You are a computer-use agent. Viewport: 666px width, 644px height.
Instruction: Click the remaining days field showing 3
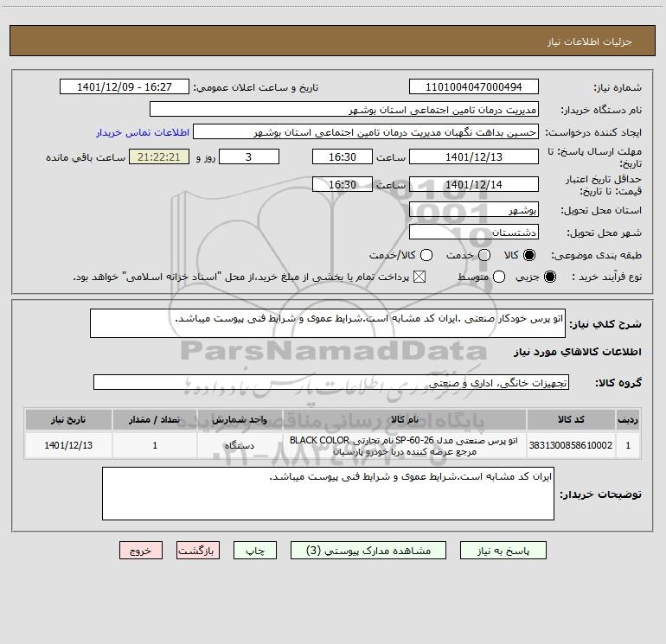point(249,156)
